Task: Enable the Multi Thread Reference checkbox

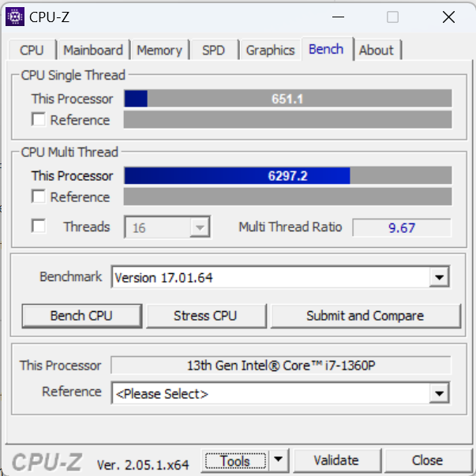Action: tap(39, 197)
